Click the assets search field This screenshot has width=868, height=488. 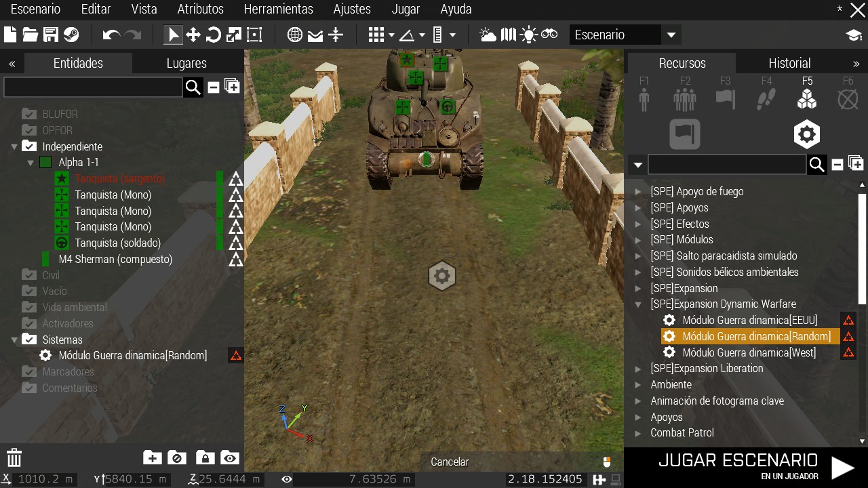727,164
